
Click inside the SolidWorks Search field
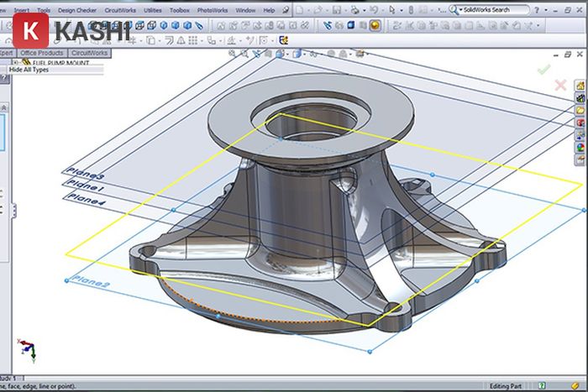[494, 10]
